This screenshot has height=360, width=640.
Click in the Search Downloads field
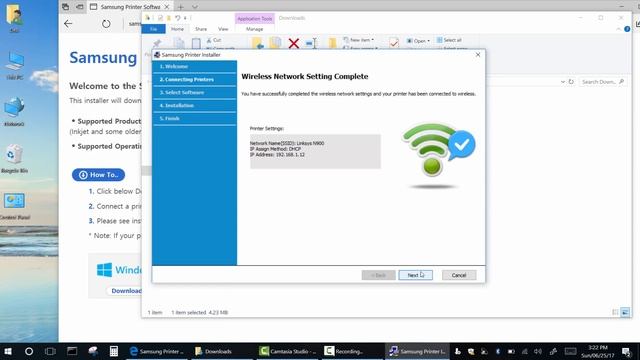[x=602, y=82]
